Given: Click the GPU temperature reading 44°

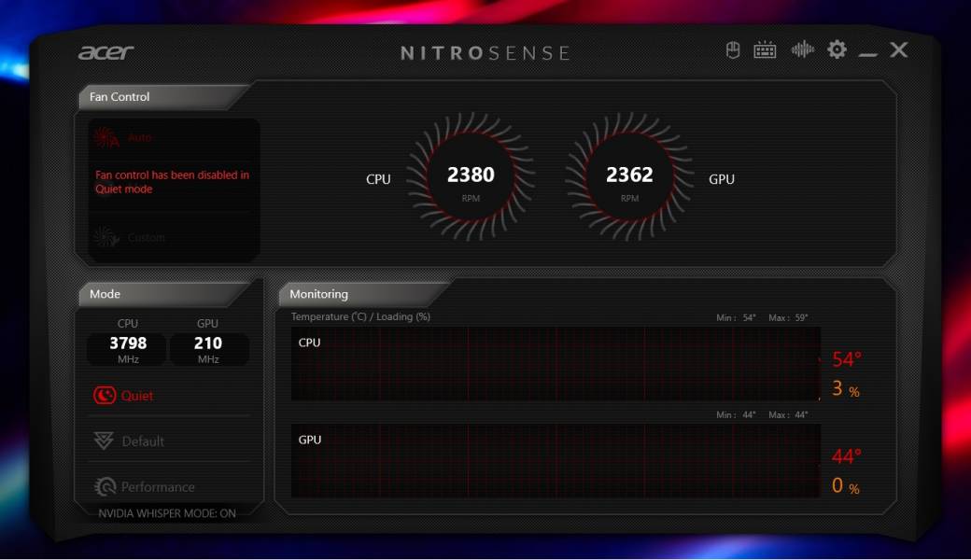Looking at the screenshot, I should point(847,456).
